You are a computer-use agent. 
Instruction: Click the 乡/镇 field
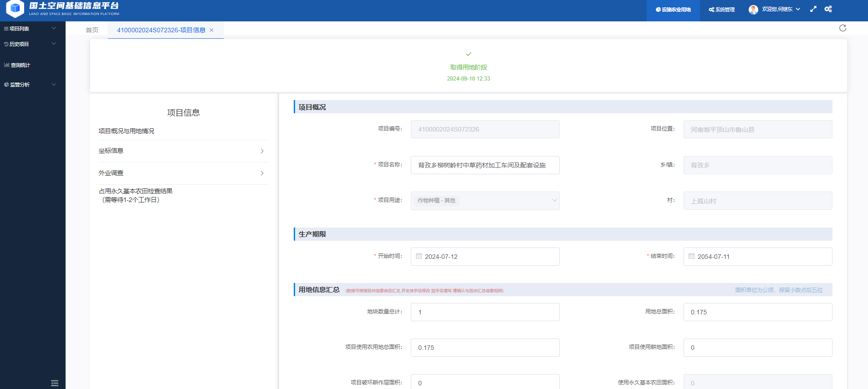[x=758, y=165]
